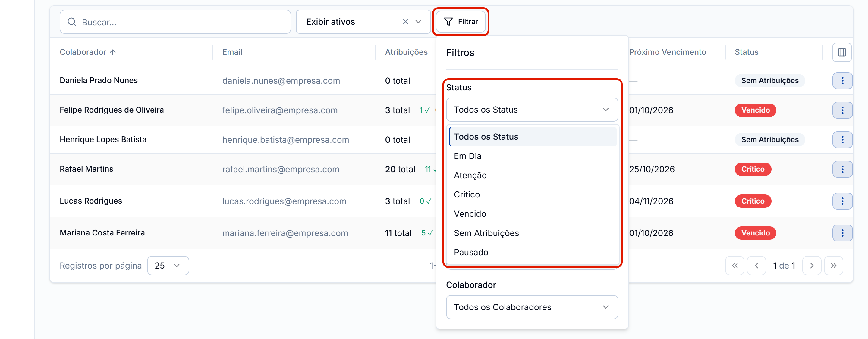Image resolution: width=868 pixels, height=339 pixels.
Task: Click the Crítico badge for Rafael Martins
Action: point(753,169)
